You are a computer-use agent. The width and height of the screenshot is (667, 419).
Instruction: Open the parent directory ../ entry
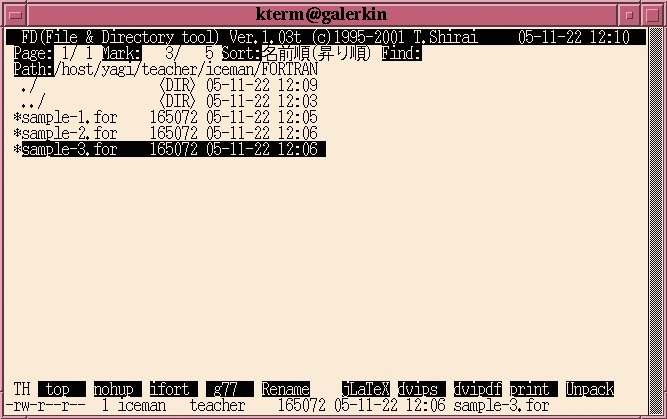click(166, 101)
